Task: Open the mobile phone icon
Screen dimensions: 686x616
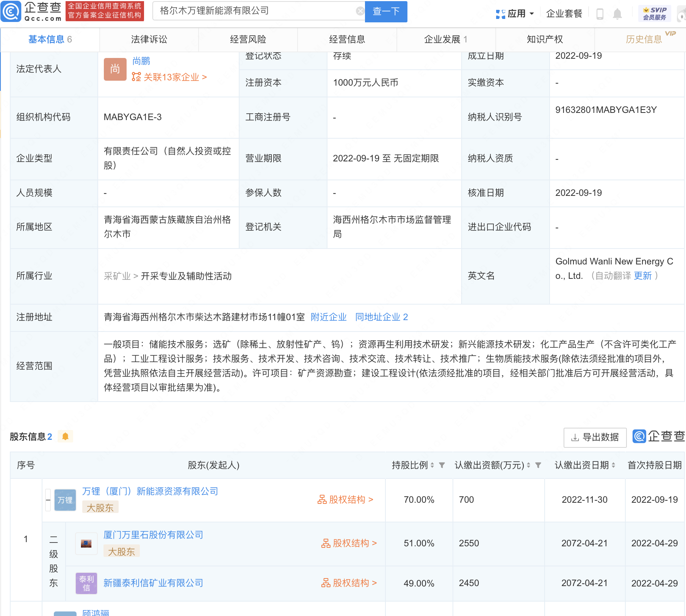Action: 600,14
